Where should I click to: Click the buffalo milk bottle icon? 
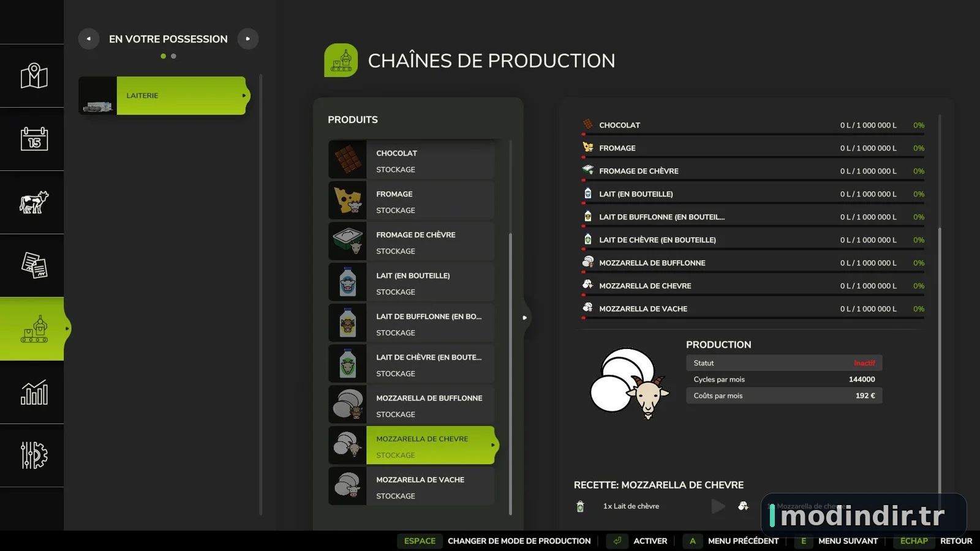tap(347, 323)
